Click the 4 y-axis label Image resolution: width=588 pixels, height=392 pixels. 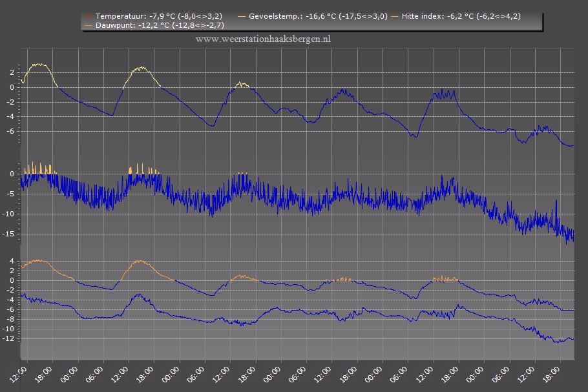pyautogui.click(x=12, y=261)
